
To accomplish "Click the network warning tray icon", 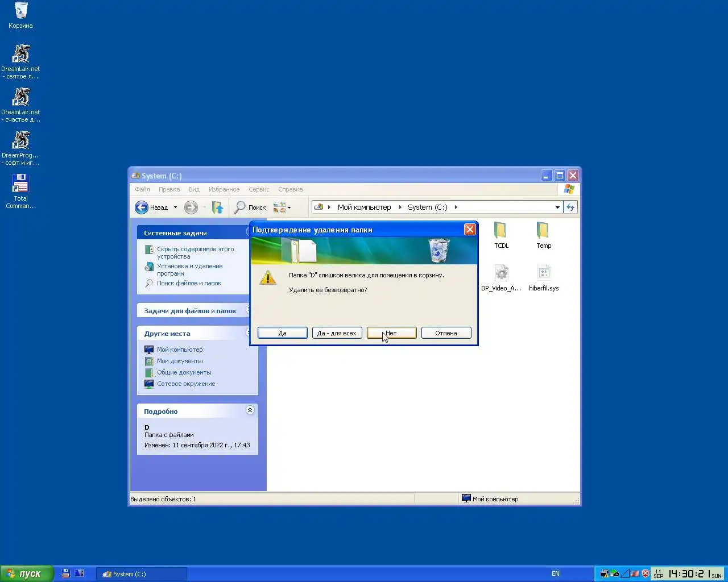I will tap(605, 574).
